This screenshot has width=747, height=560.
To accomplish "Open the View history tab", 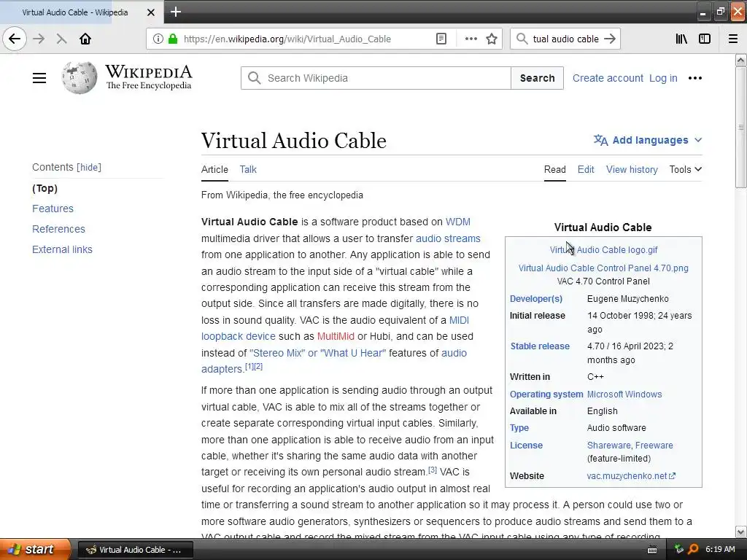I will tap(632, 169).
